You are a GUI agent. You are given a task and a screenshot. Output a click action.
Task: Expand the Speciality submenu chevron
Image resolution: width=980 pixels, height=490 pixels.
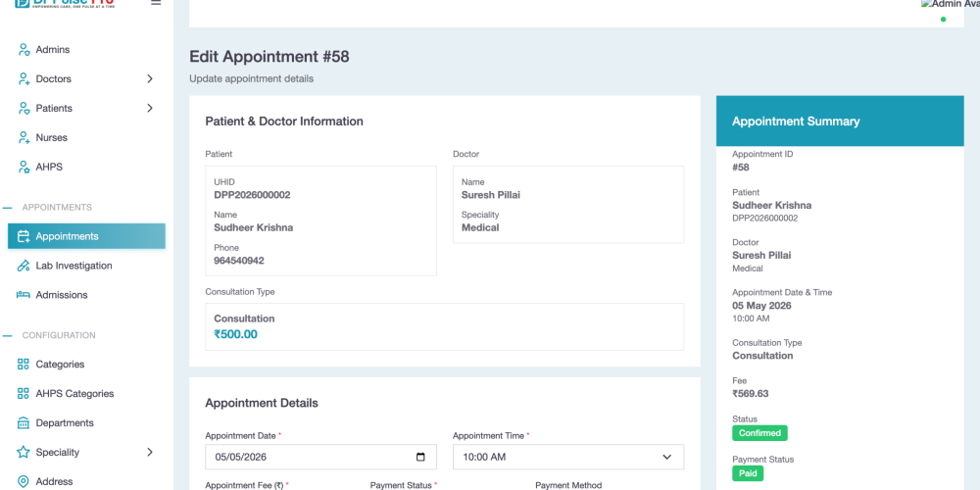149,452
